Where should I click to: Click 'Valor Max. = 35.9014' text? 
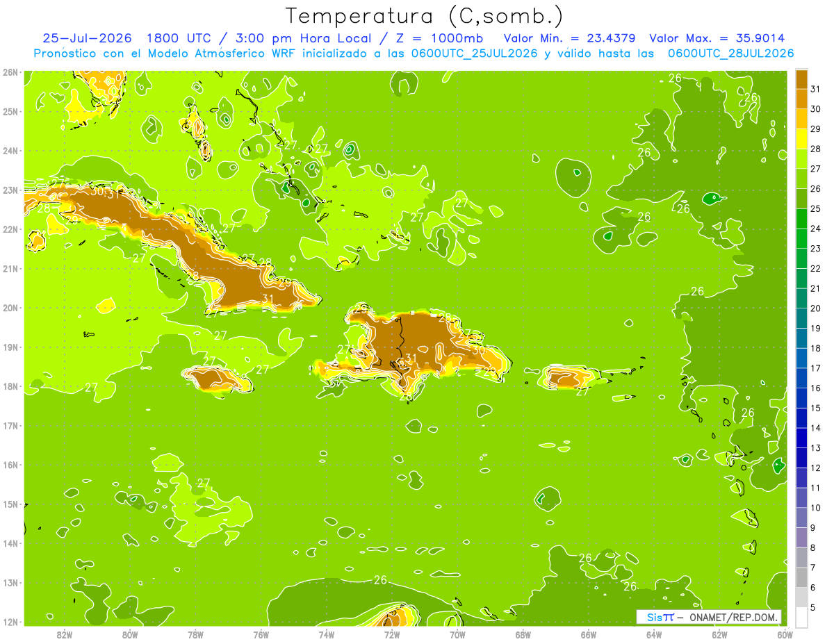[717, 38]
